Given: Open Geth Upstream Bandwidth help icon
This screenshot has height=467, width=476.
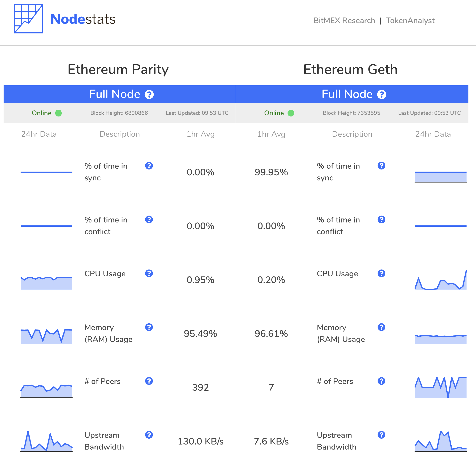Looking at the screenshot, I should (381, 435).
